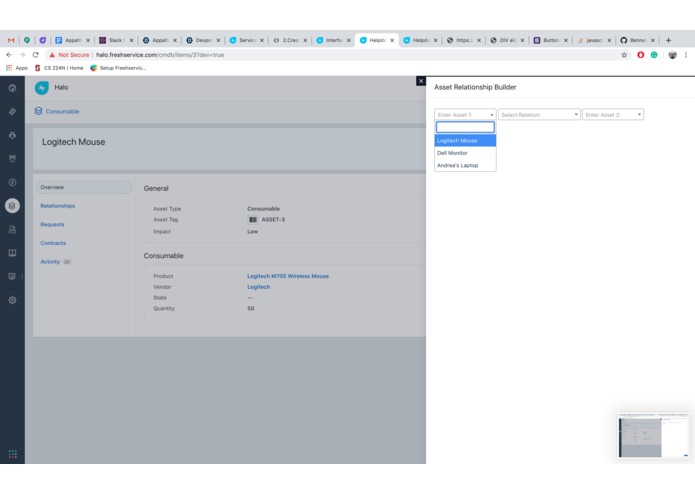The image size is (695, 494).
Task: Click the Logitech Mouse asset title
Action: click(74, 142)
